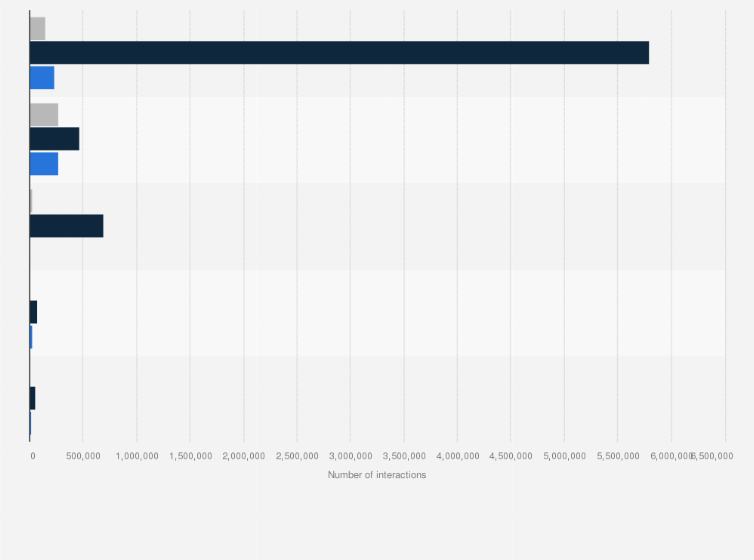Select the dark navy bar in second group
This screenshot has width=754, height=560.
pyautogui.click(x=54, y=139)
